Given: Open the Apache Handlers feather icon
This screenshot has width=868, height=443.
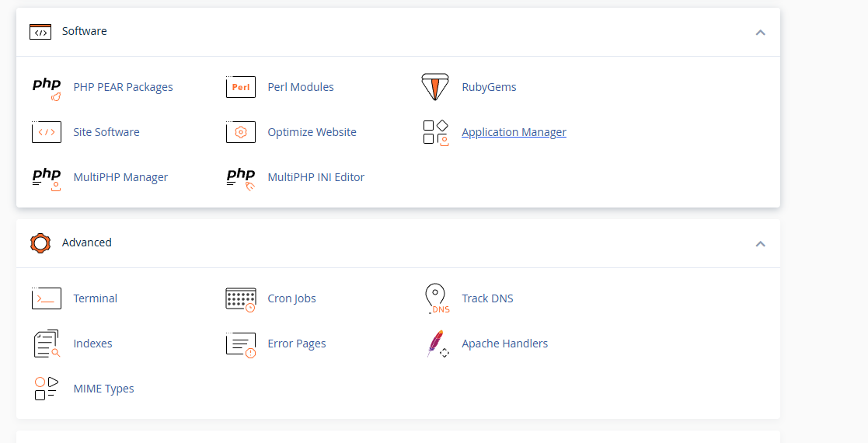Looking at the screenshot, I should (437, 344).
